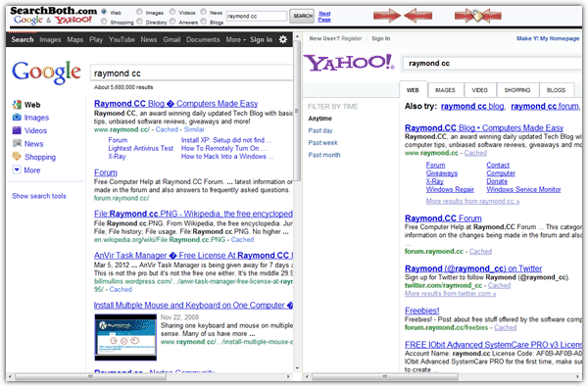
Task: Click the SEARCH button in top bar
Action: pos(302,16)
